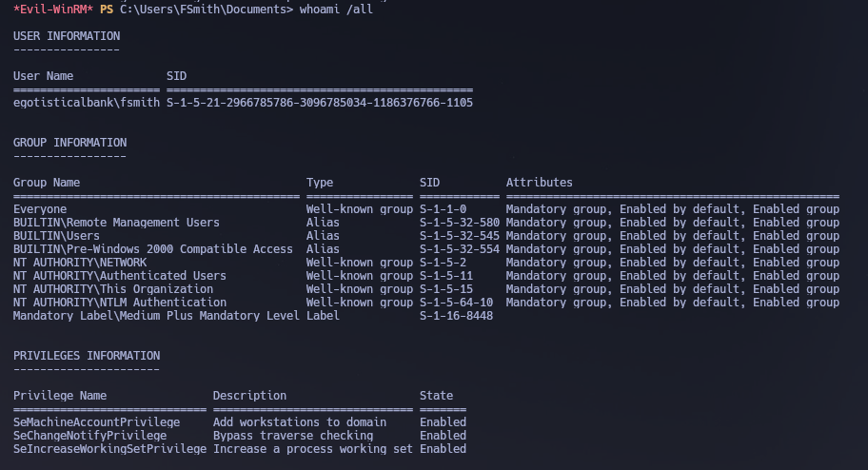Click 'Increase a process working set' description

(x=313, y=448)
